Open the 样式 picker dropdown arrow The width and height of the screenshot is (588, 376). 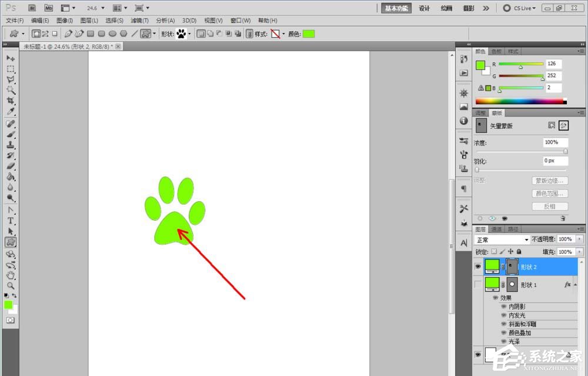[283, 34]
